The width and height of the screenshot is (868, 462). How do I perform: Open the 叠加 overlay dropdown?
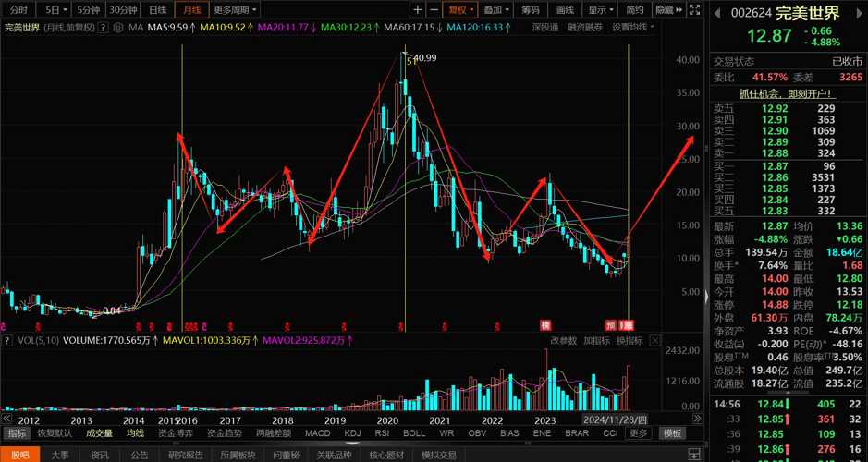click(x=496, y=9)
